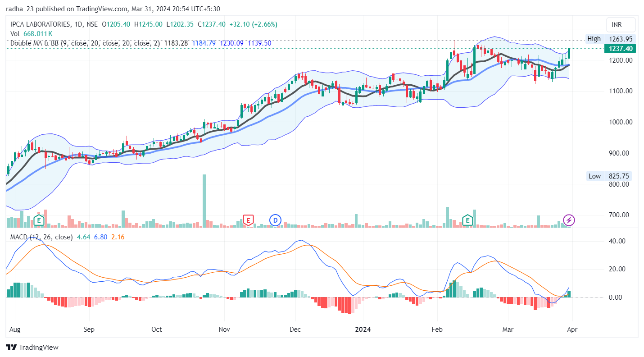Click the 1100.00 price axis label
This screenshot has width=644, height=357.
(620, 91)
